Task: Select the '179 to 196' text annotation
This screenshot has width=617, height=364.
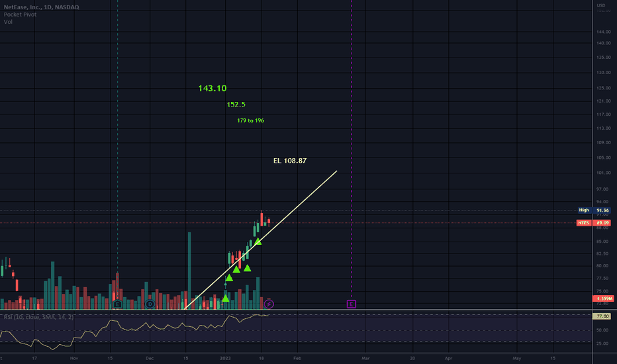Action: point(251,121)
